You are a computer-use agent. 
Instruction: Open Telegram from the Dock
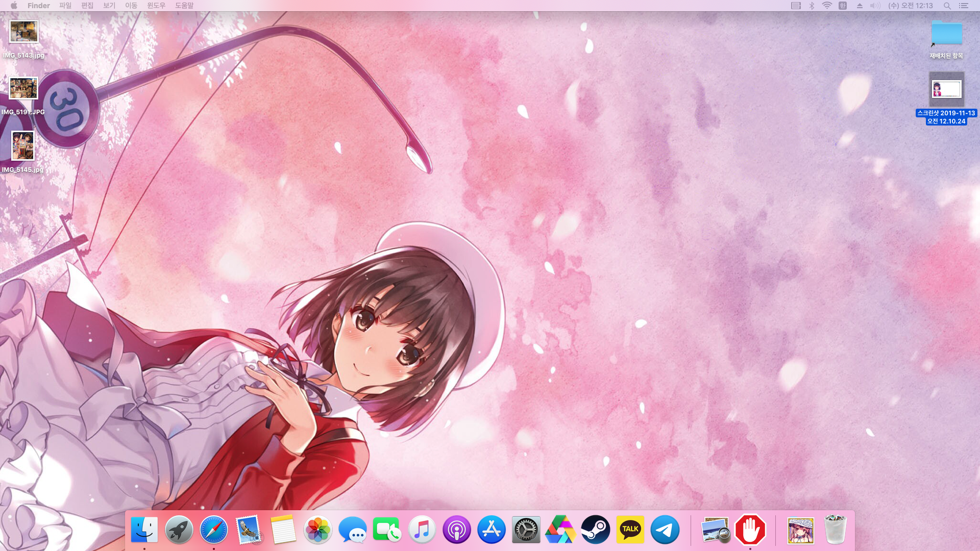pos(665,530)
